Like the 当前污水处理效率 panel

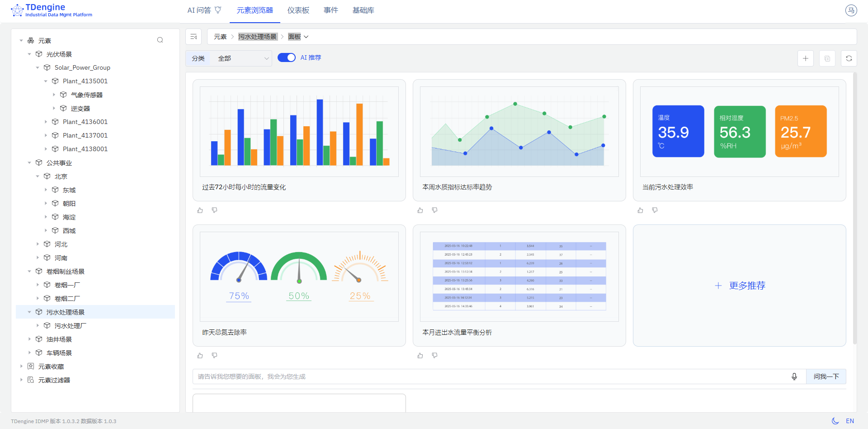tap(641, 210)
